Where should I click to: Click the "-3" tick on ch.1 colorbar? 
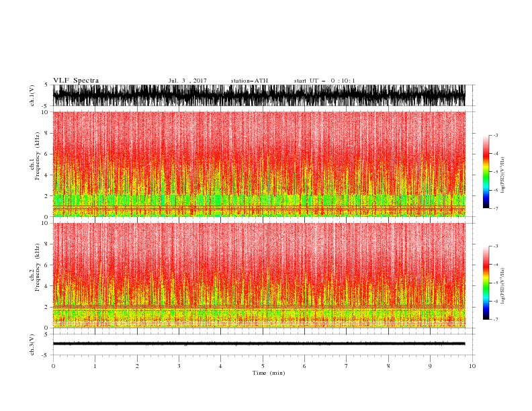496,135
